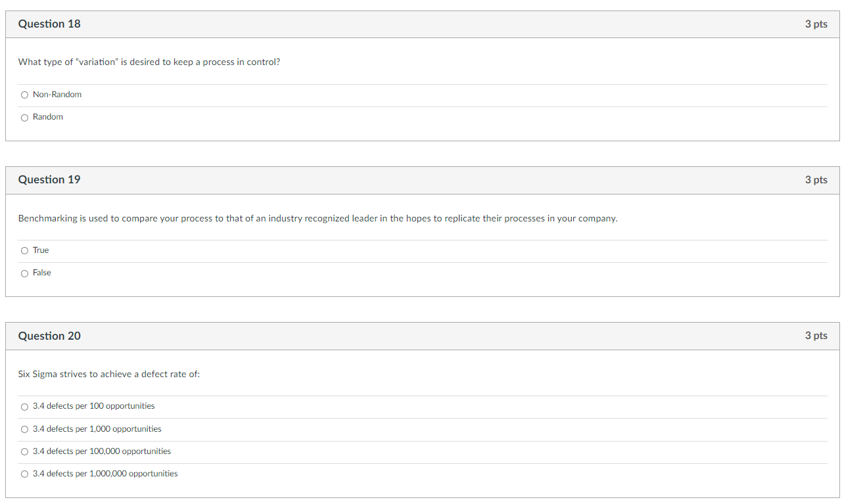844x504 pixels.
Task: Click the 3 pts label on Question 18
Action: point(816,24)
